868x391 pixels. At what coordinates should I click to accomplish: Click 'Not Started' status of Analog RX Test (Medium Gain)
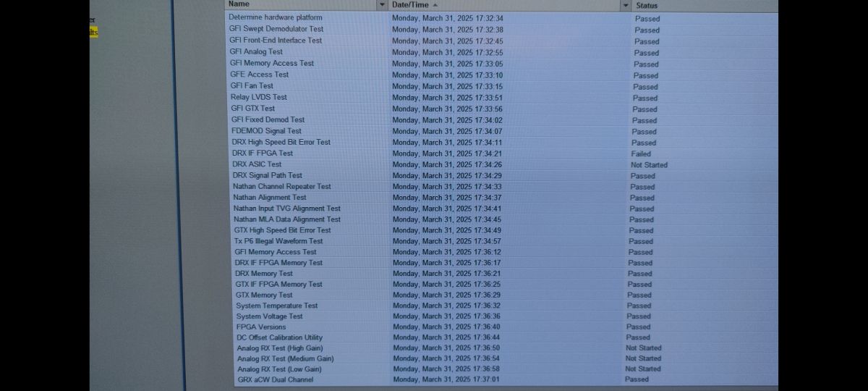[x=643, y=358]
